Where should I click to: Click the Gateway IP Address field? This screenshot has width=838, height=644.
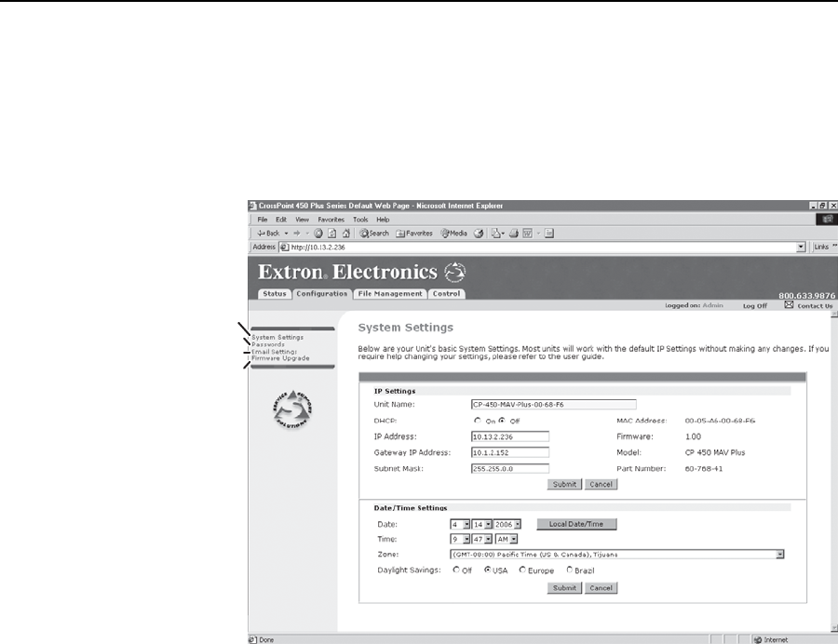pos(510,453)
